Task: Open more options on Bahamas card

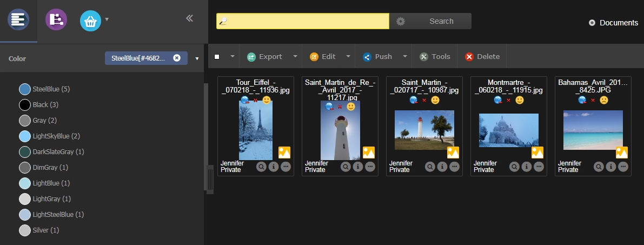Action: click(x=622, y=167)
